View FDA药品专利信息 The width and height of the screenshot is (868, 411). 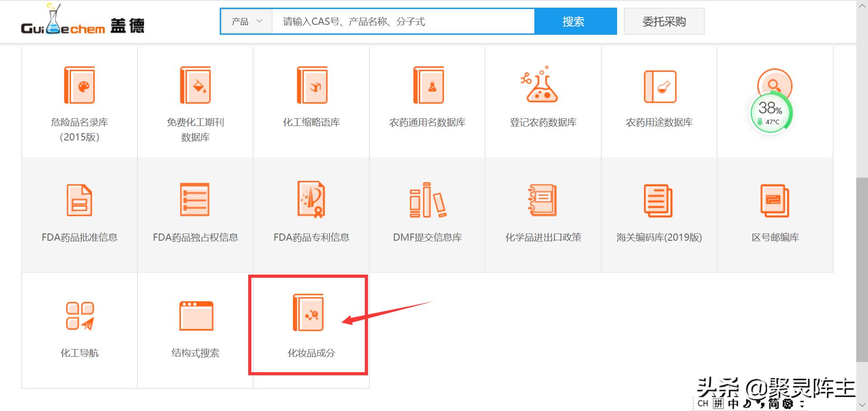[311, 212]
